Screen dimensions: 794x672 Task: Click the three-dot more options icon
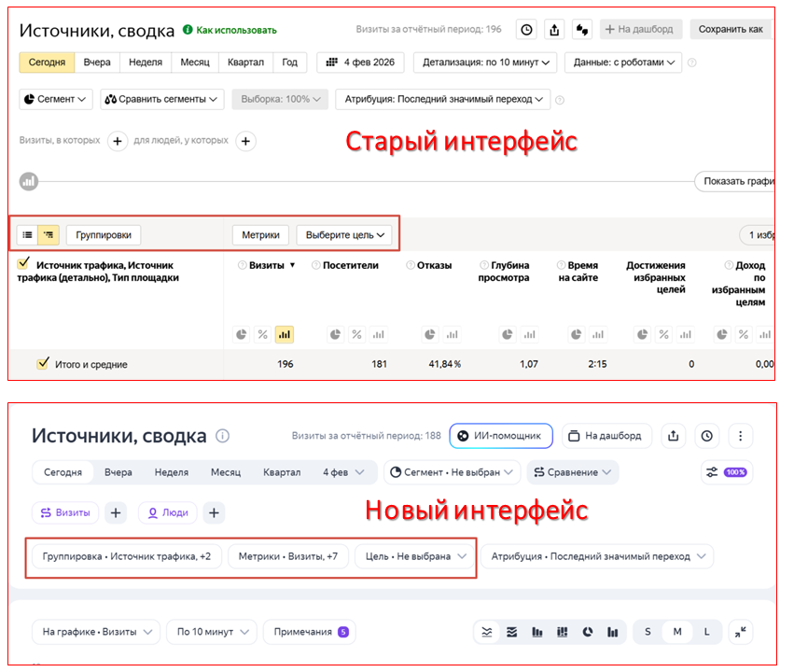click(740, 436)
